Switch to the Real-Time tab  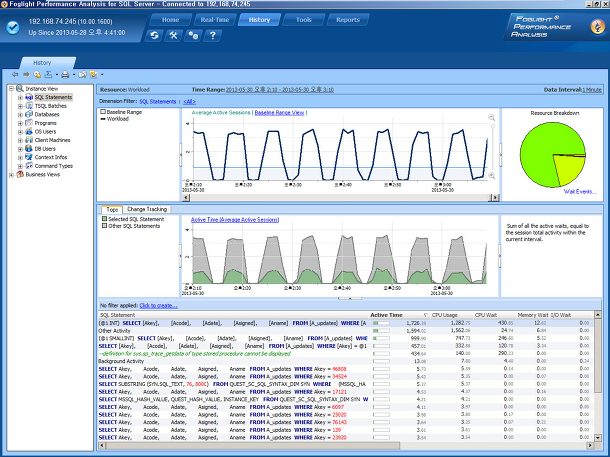coord(215,19)
